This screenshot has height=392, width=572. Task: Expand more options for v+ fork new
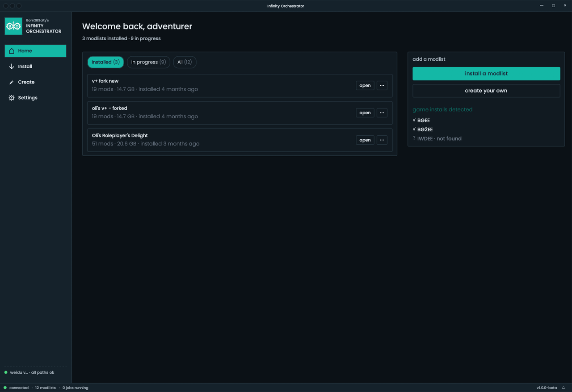point(382,86)
